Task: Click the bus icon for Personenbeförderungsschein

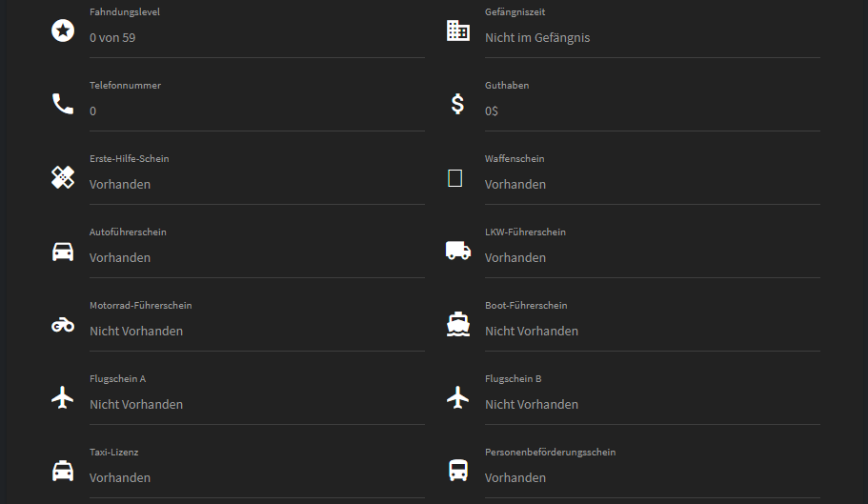Action: pyautogui.click(x=458, y=471)
